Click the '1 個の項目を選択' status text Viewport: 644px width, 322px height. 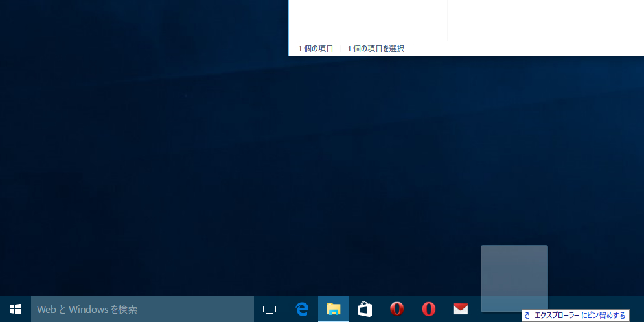point(376,49)
